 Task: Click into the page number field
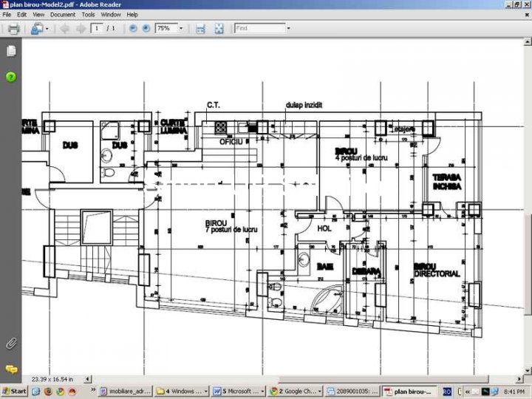click(x=97, y=29)
